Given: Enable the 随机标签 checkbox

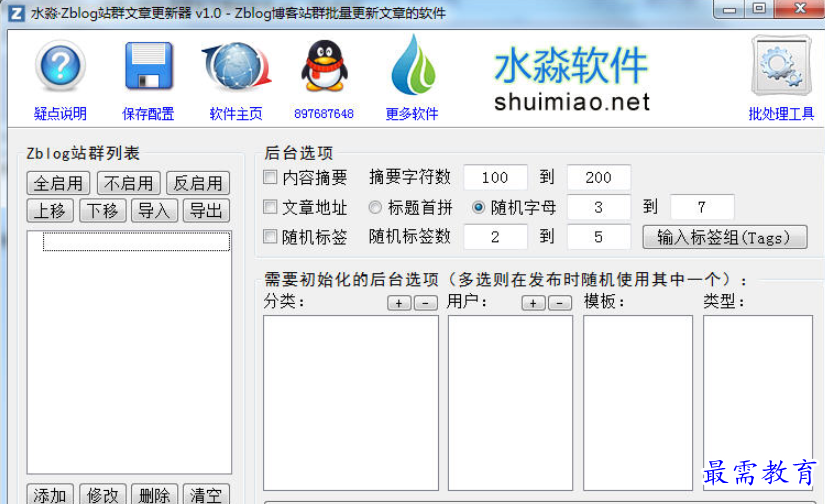Looking at the screenshot, I should coord(270,236).
